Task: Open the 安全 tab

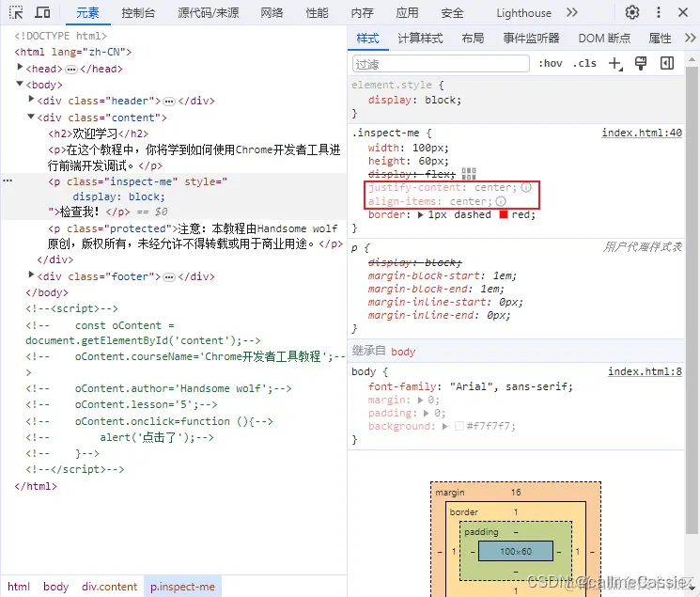Action: coord(452,13)
